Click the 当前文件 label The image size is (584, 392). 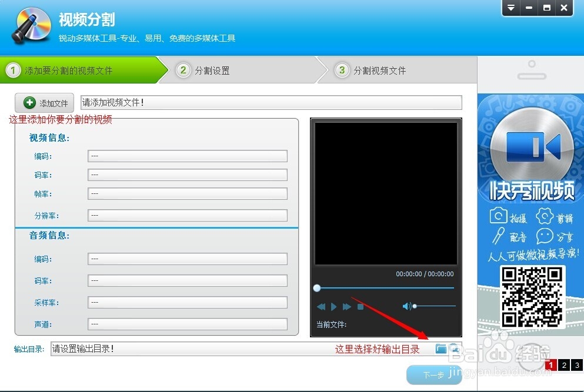[331, 324]
